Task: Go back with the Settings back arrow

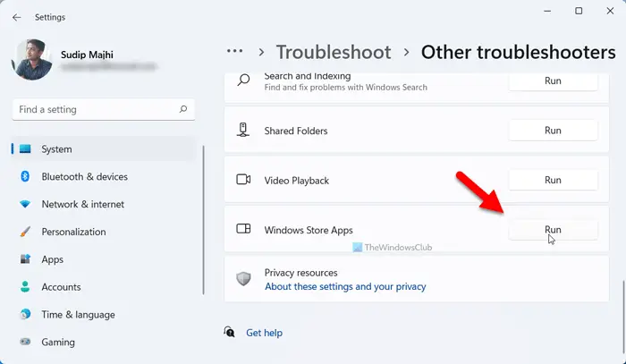Action: point(16,17)
